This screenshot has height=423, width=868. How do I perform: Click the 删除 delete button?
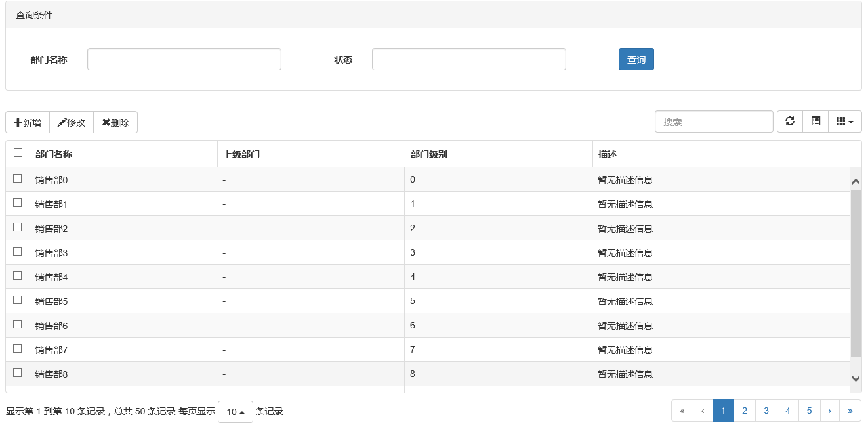(115, 122)
